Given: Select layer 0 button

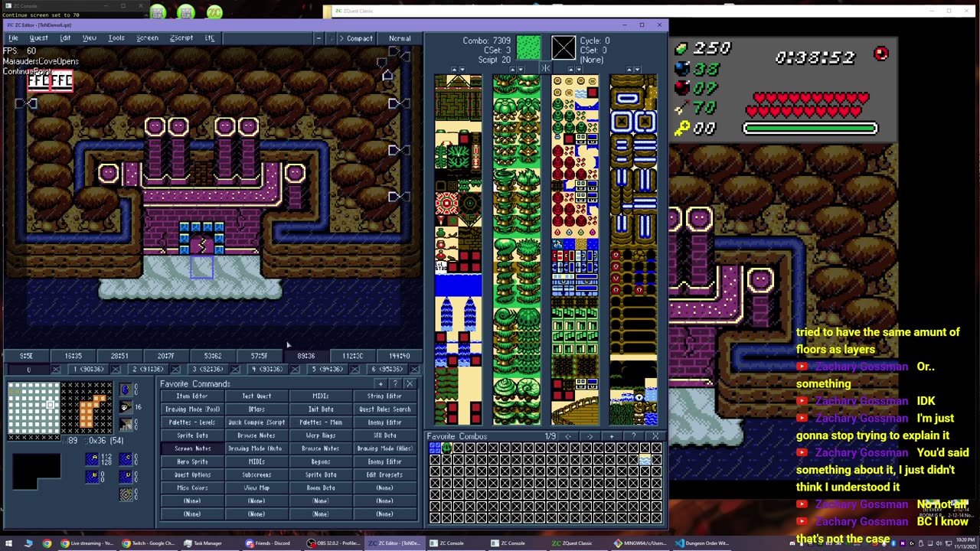Looking at the screenshot, I should (28, 370).
